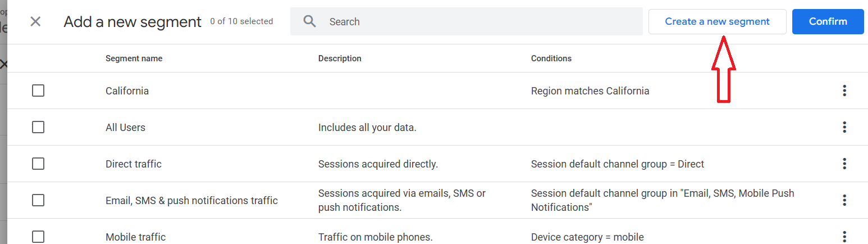Open more options for California segment
868x244 pixels.
click(844, 91)
